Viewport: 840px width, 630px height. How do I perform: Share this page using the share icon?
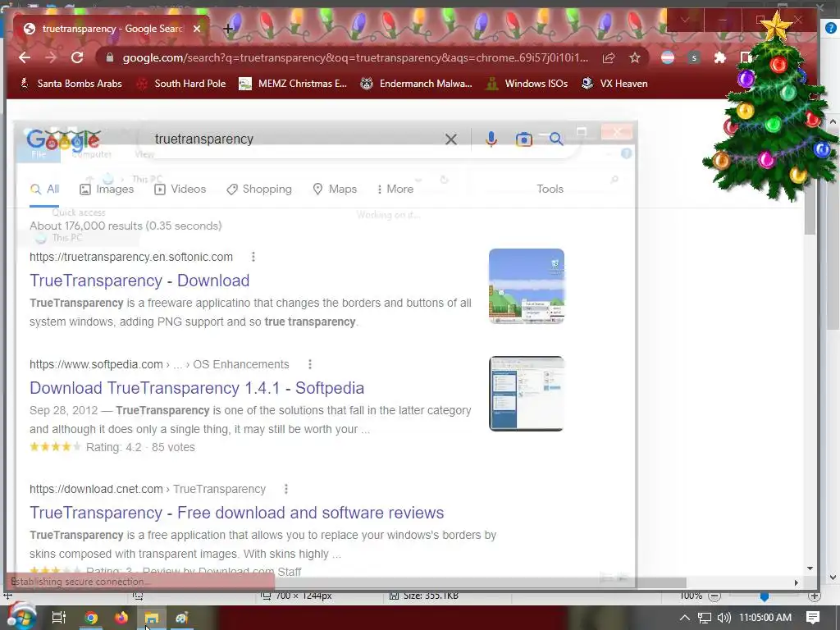tap(609, 58)
